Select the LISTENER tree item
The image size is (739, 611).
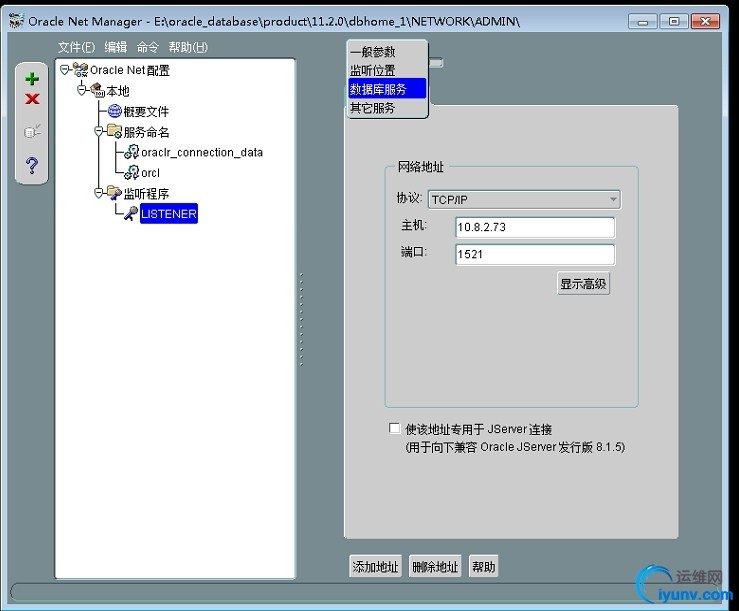[169, 214]
